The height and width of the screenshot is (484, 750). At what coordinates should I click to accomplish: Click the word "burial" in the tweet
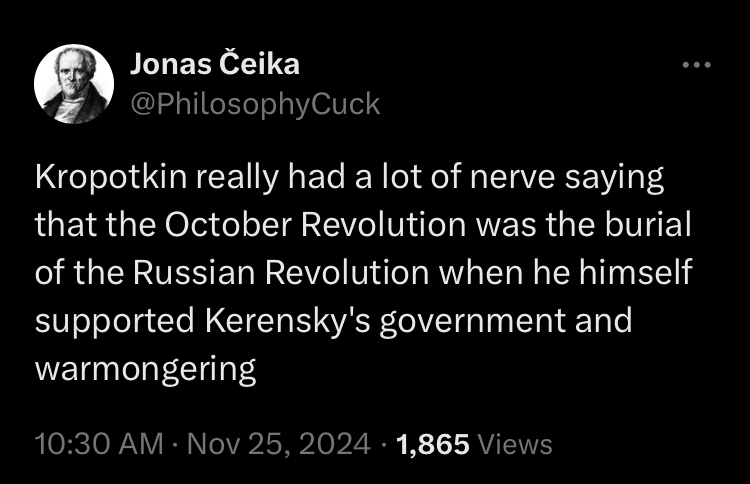tap(648, 224)
